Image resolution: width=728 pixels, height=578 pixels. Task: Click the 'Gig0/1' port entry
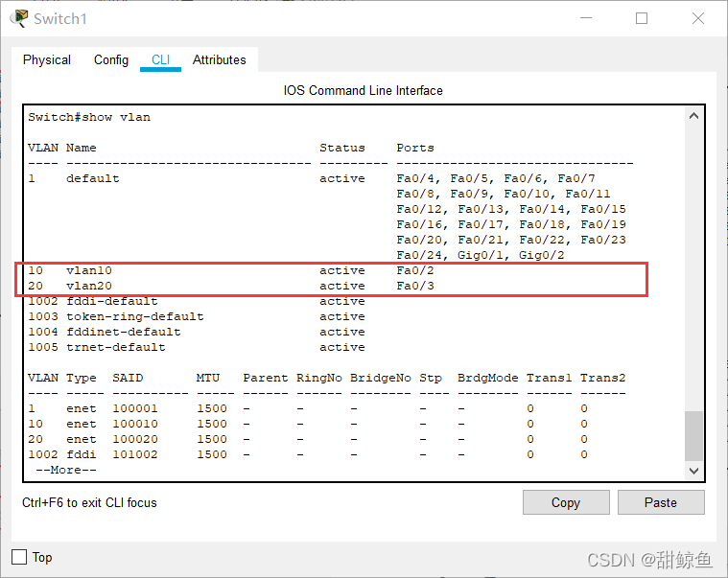click(482, 255)
